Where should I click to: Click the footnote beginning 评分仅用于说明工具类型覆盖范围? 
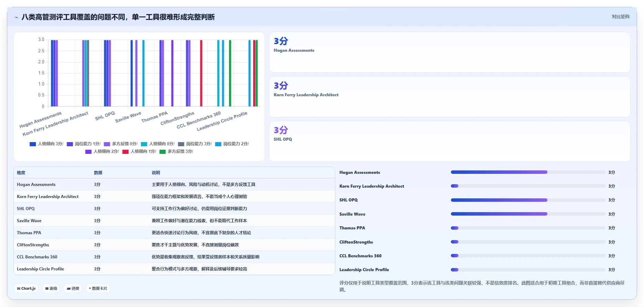coord(482,286)
